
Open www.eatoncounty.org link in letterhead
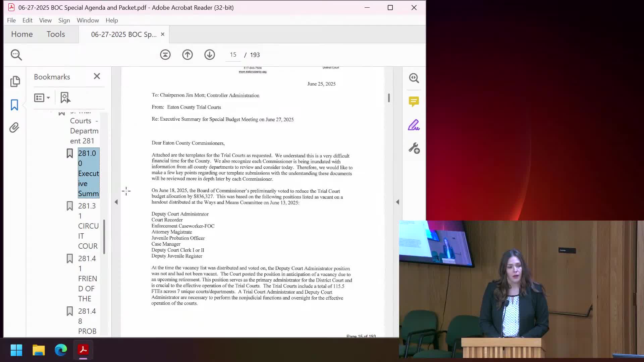point(253,72)
